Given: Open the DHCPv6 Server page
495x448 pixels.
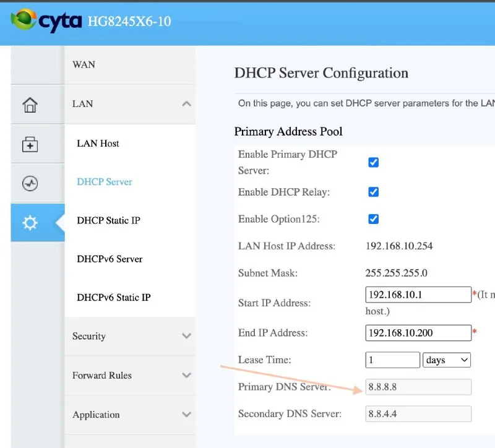Looking at the screenshot, I should pyautogui.click(x=110, y=259).
